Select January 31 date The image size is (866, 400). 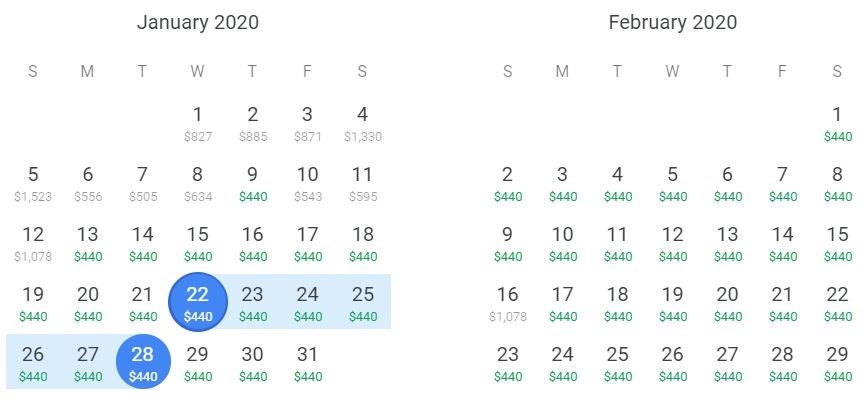click(x=308, y=362)
